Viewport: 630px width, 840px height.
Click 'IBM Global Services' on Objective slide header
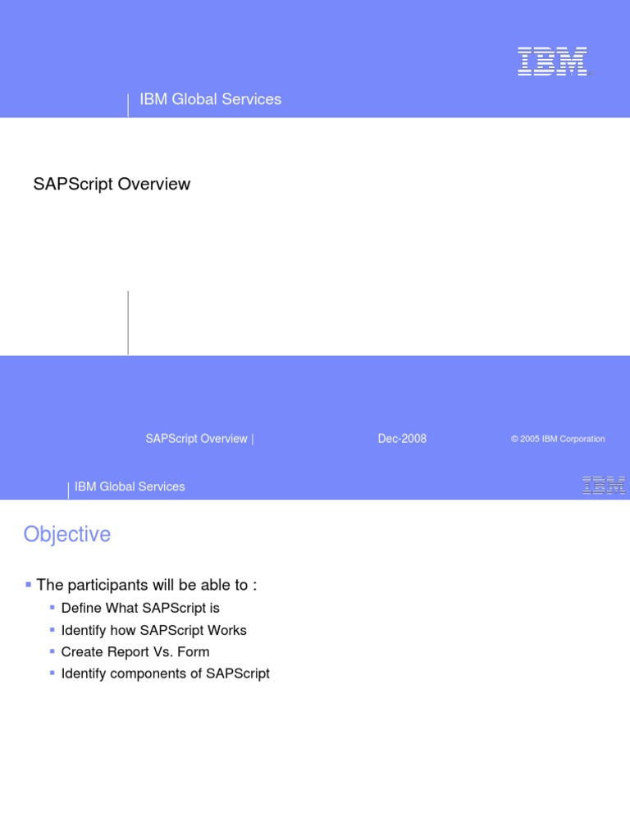click(x=130, y=486)
